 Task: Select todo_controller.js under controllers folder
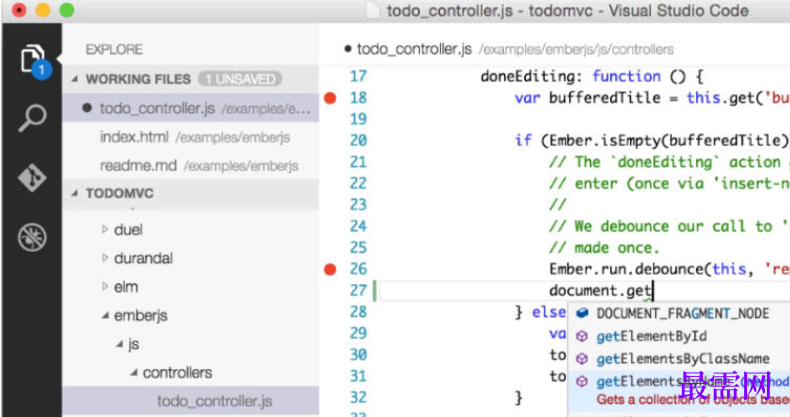190,401
